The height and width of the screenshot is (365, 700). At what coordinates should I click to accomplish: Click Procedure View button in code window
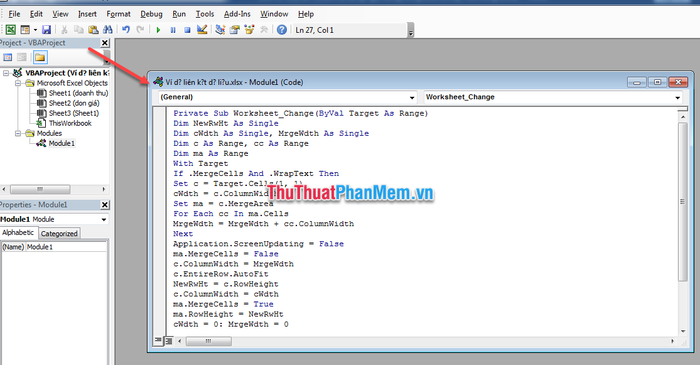(x=158, y=341)
